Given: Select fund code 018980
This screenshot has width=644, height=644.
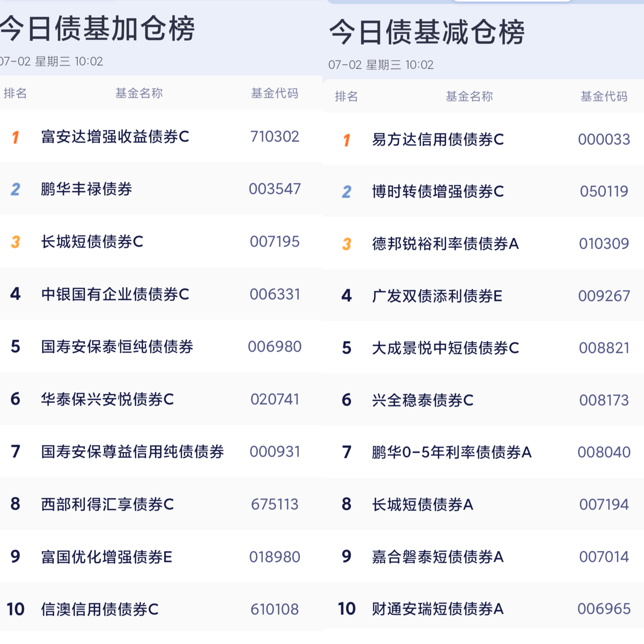Looking at the screenshot, I should tap(275, 557).
